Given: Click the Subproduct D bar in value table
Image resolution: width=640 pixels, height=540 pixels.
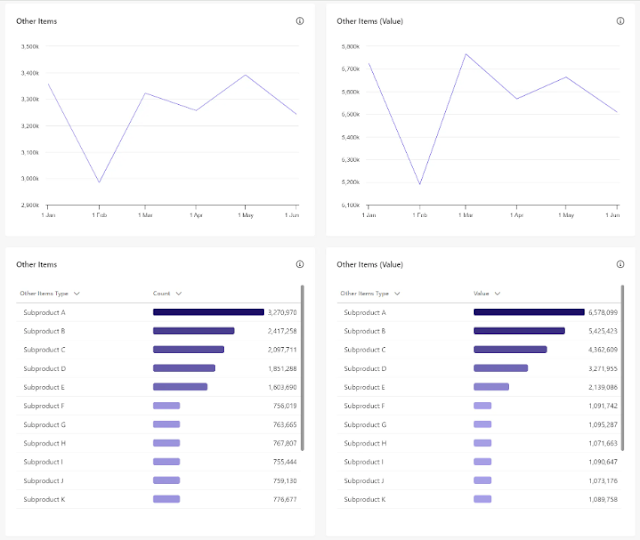Looking at the screenshot, I should click(x=501, y=369).
